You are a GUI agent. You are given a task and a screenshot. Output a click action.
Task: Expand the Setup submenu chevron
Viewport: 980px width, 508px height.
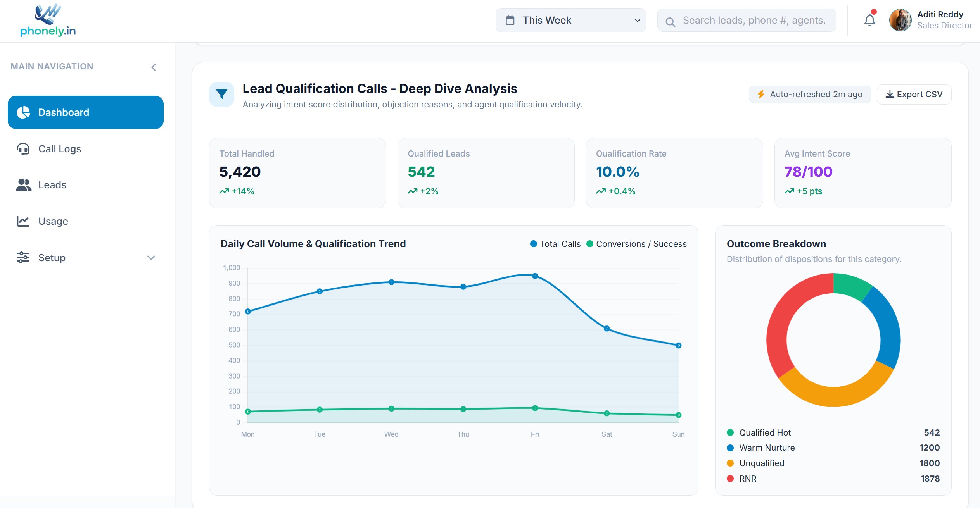pos(151,258)
